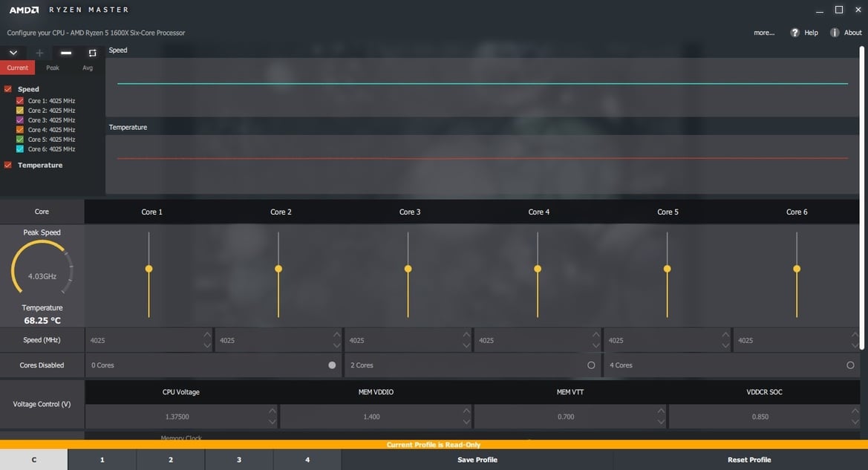Switch to the Current graph tab
This screenshot has height=470, width=868.
[x=17, y=68]
